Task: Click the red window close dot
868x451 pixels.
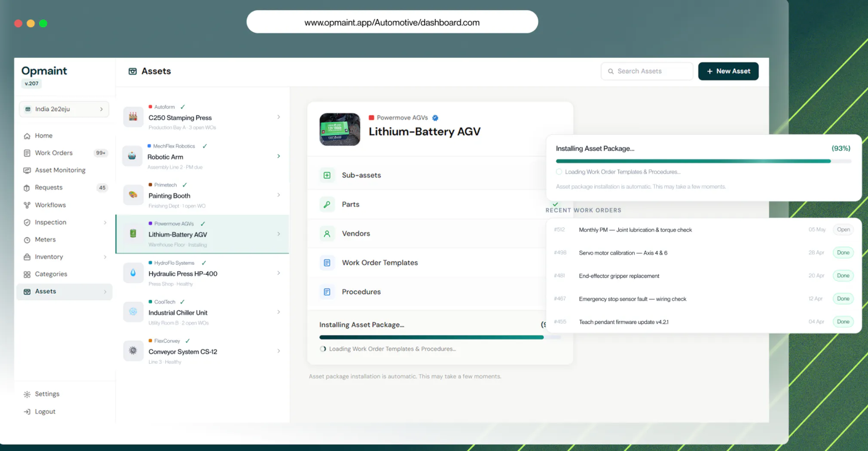Action: 18,23
